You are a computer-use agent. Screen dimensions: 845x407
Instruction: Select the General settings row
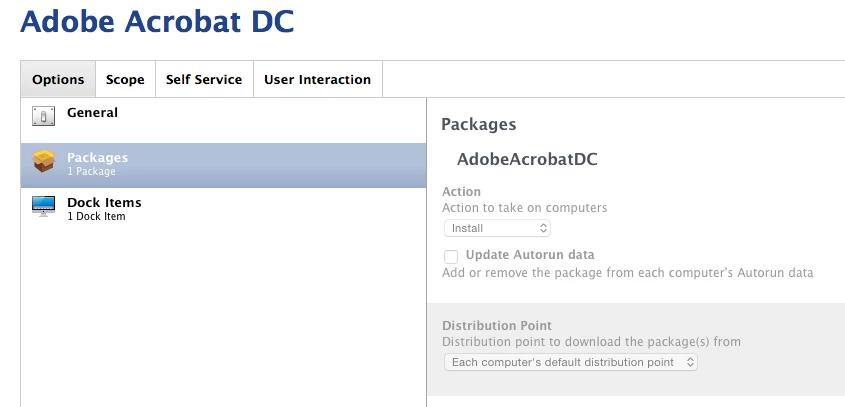point(224,120)
